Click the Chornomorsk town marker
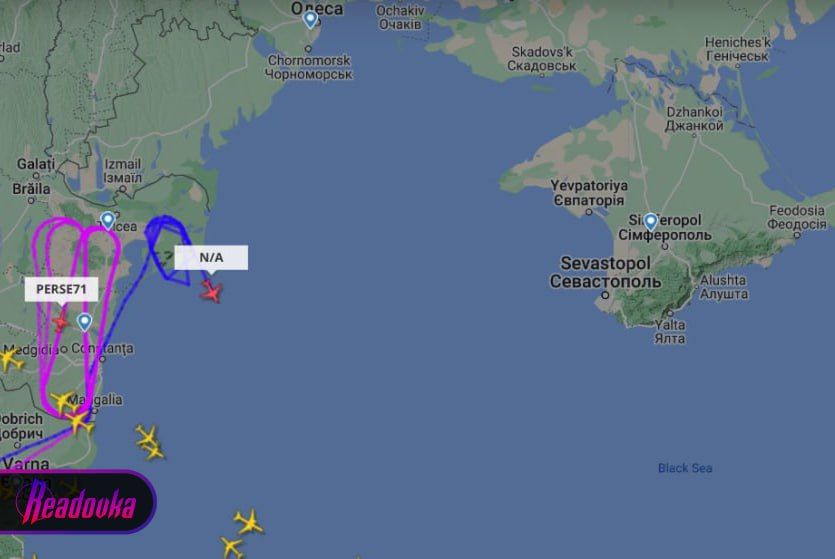This screenshot has width=835, height=559. tap(308, 49)
